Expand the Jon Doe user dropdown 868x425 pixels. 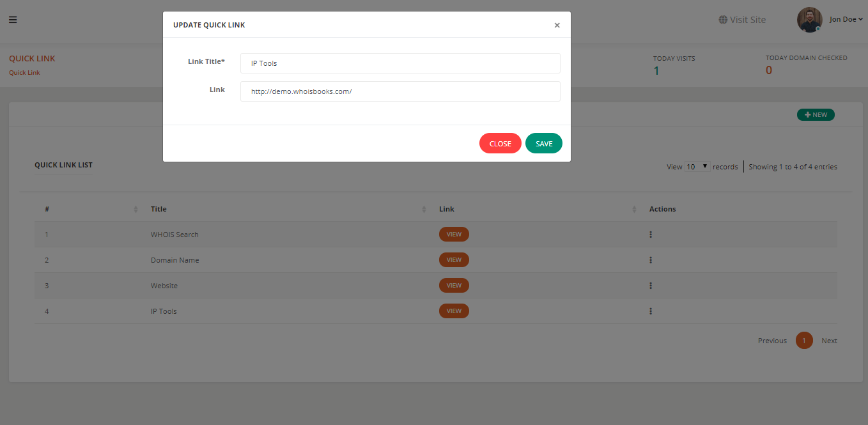click(x=846, y=19)
